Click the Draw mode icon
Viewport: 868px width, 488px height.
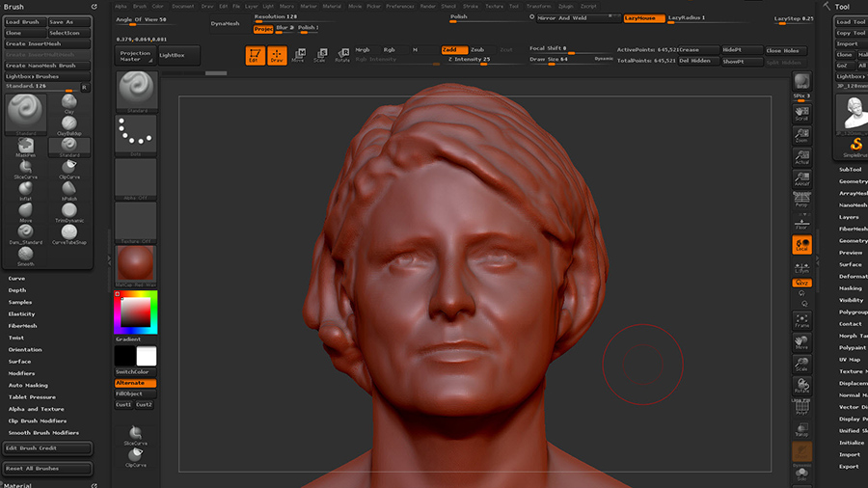[277, 55]
